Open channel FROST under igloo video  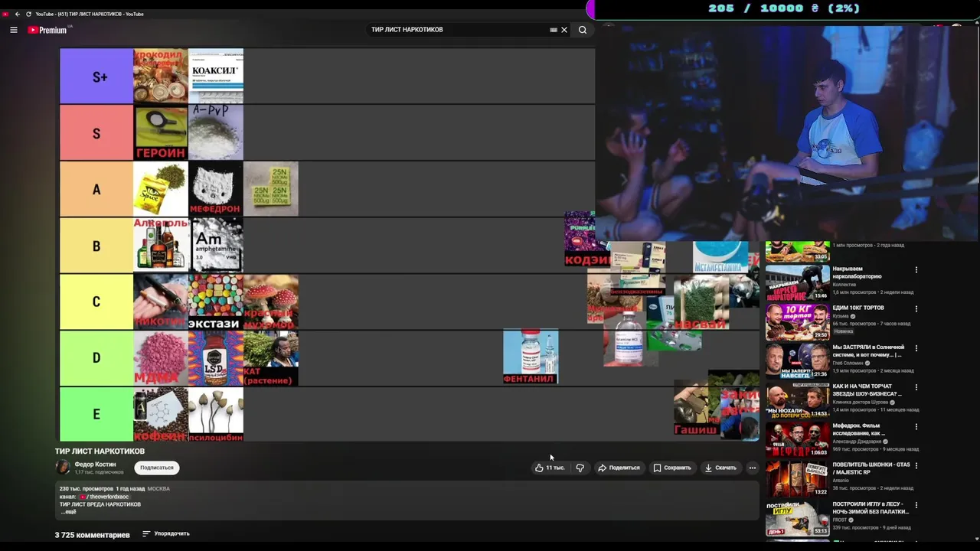tap(840, 520)
